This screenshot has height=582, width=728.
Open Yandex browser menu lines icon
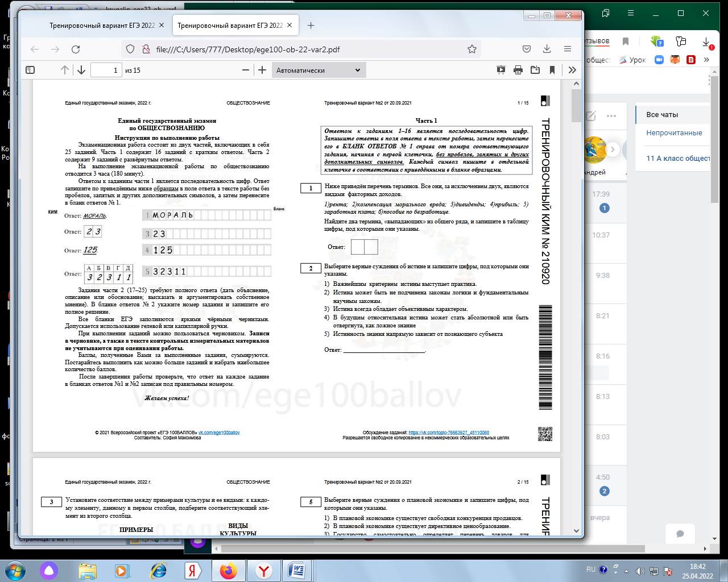(x=631, y=13)
